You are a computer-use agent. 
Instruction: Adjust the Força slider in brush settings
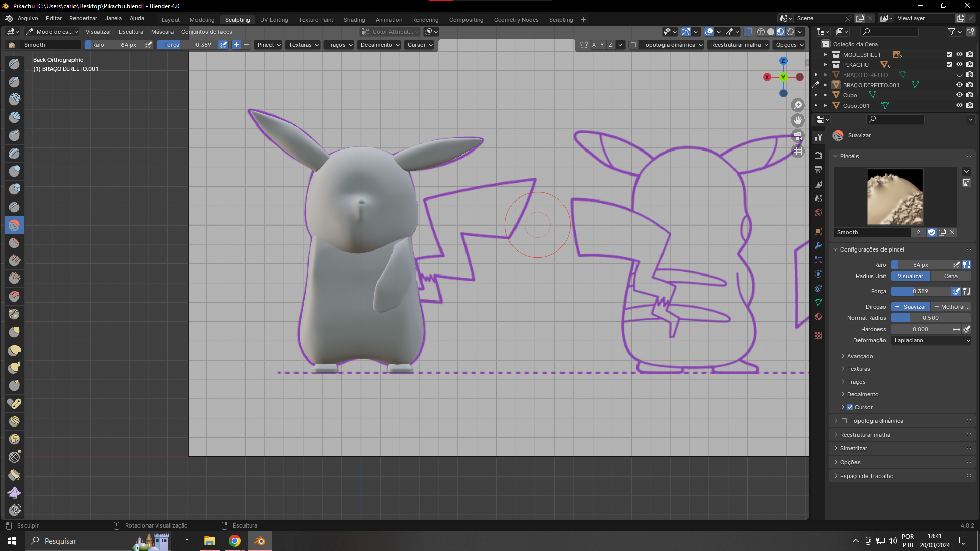tap(921, 291)
